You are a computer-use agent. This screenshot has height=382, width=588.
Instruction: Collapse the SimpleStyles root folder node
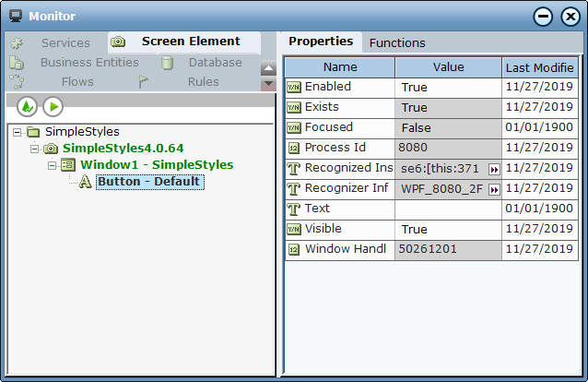[17, 132]
